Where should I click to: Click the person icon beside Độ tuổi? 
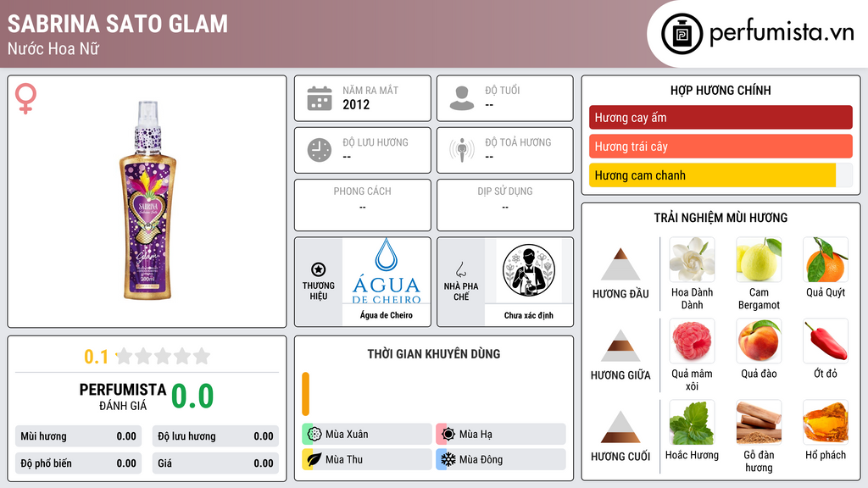point(462,98)
